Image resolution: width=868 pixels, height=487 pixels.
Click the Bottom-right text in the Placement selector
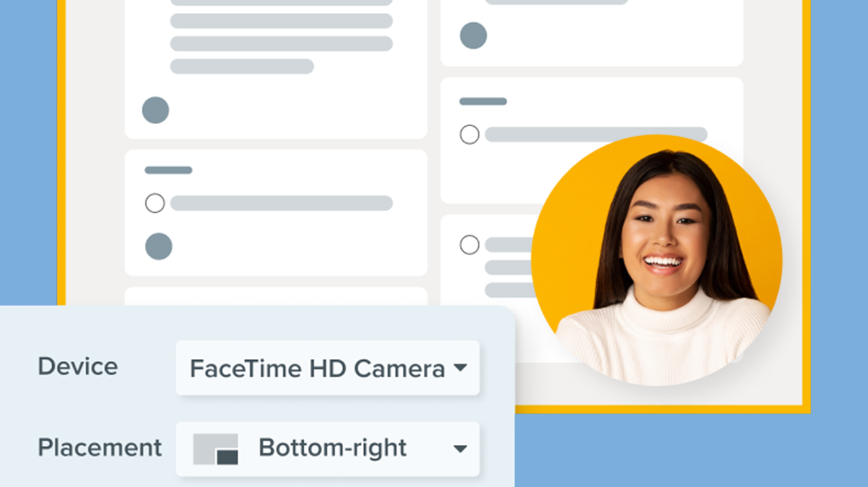[x=332, y=448]
